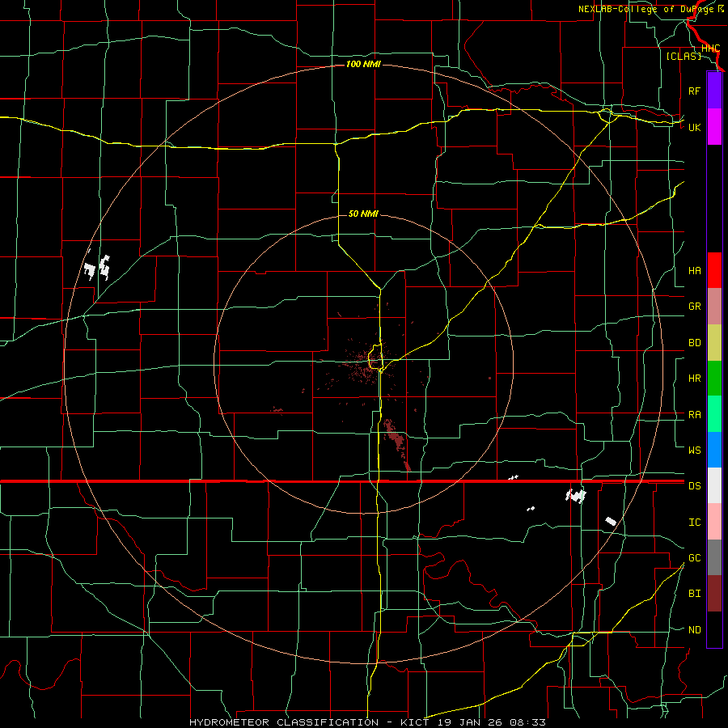Click the 'BI' legend label
The width and height of the screenshot is (728, 728).
(x=694, y=594)
